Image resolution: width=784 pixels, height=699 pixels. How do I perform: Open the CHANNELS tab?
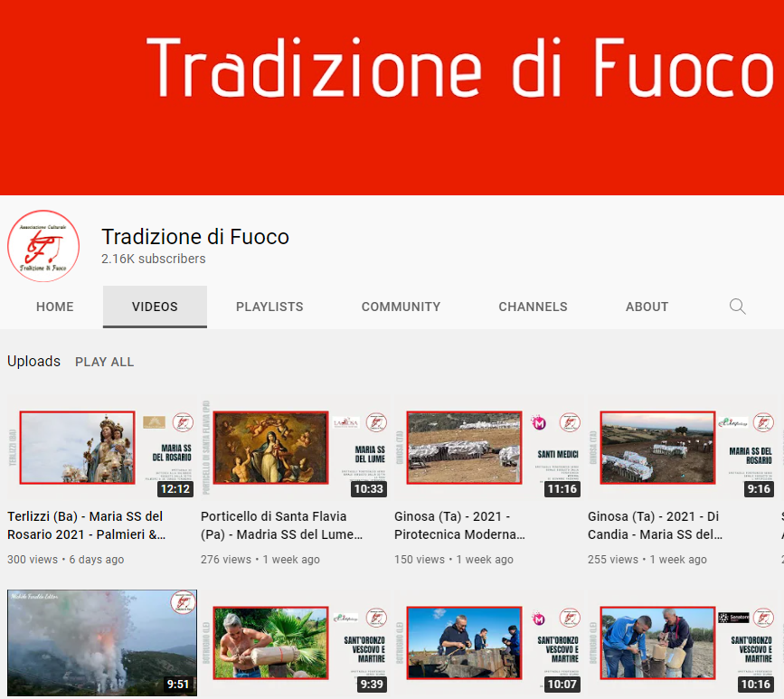click(533, 307)
